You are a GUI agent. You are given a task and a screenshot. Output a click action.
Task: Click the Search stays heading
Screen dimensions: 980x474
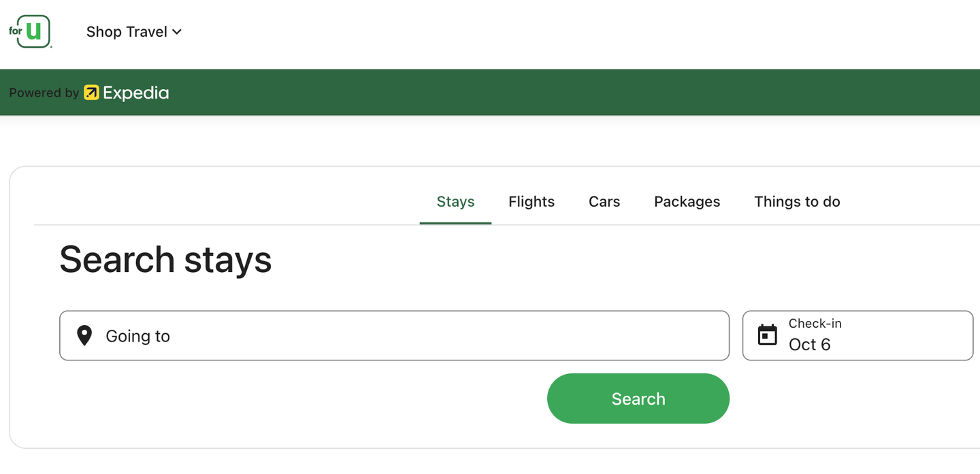tap(165, 259)
